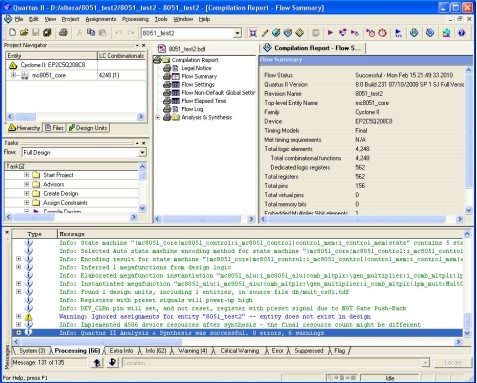Click the LC Combinationals column header
This screenshot has width=477, height=383.
(121, 56)
